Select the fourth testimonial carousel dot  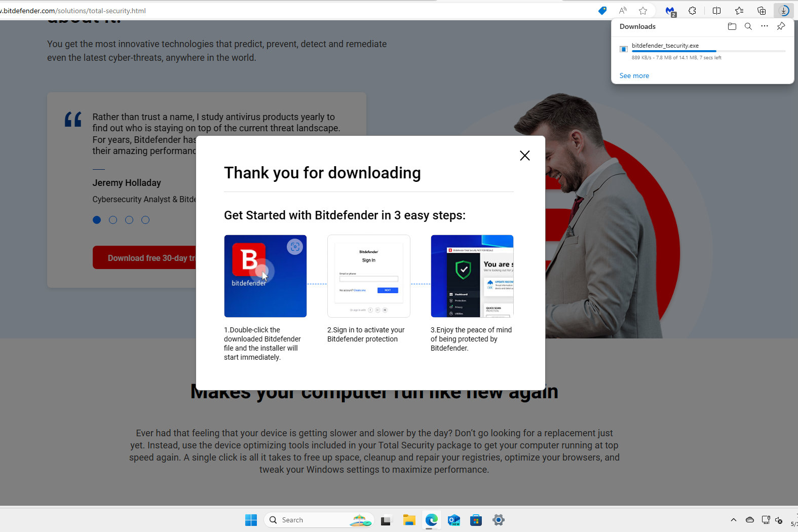[x=145, y=220]
